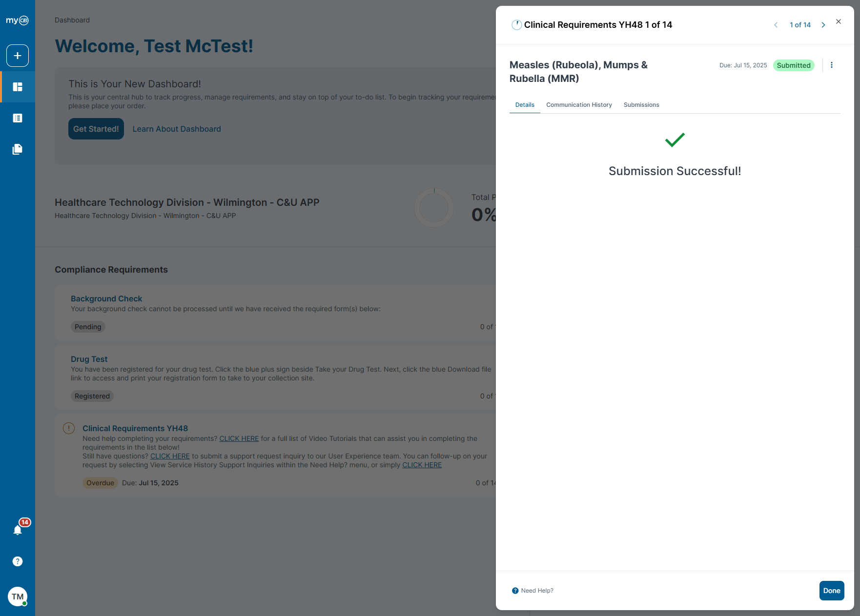This screenshot has width=860, height=616.
Task: Click the Clinical Requirements YH48 progress clock icon
Action: (x=516, y=25)
